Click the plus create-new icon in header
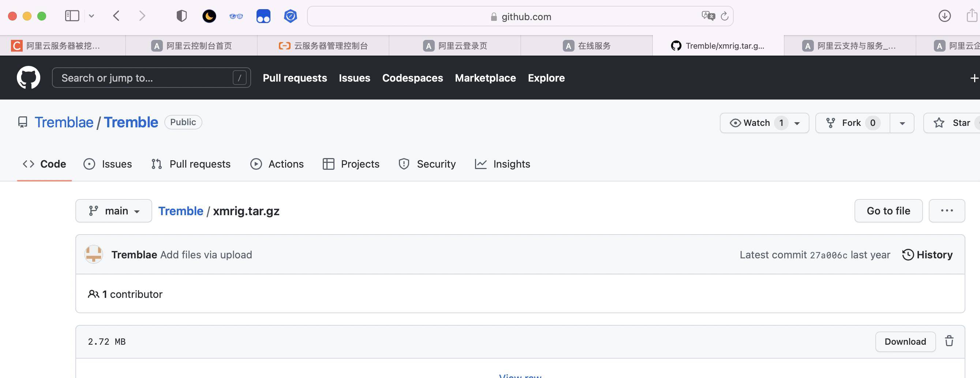This screenshot has height=378, width=980. pyautogui.click(x=974, y=78)
